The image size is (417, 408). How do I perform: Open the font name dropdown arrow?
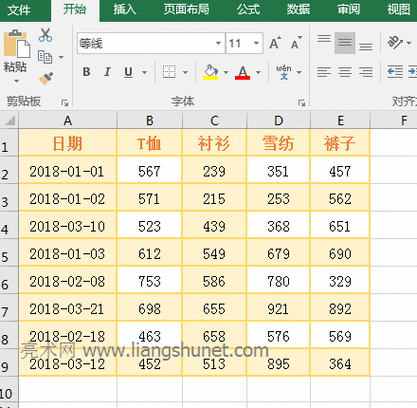[218, 43]
